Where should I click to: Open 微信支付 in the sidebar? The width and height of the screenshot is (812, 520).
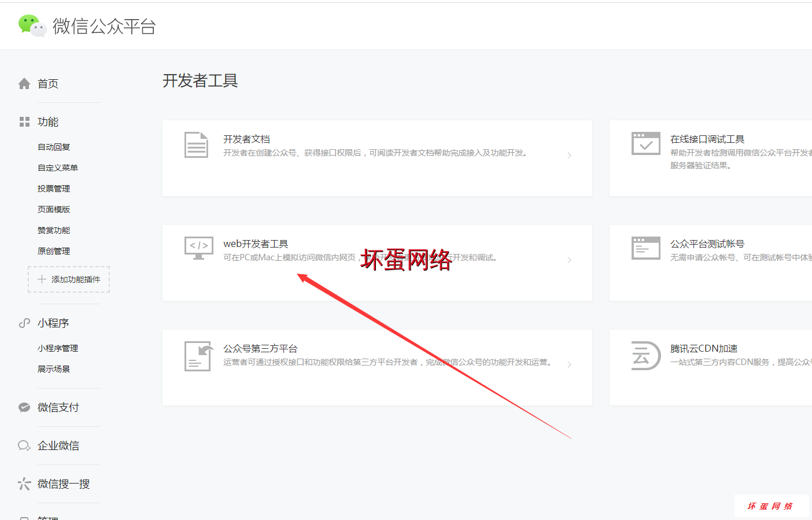(58, 408)
